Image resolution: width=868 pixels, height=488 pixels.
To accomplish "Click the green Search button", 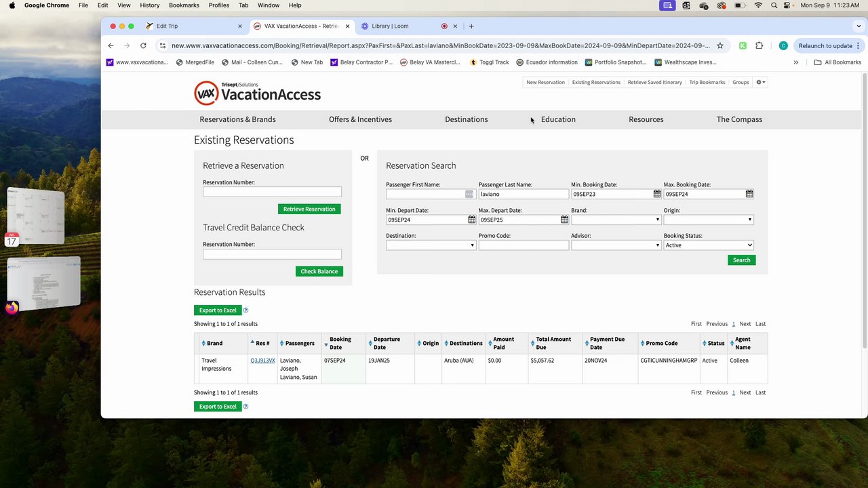I will pos(741,260).
